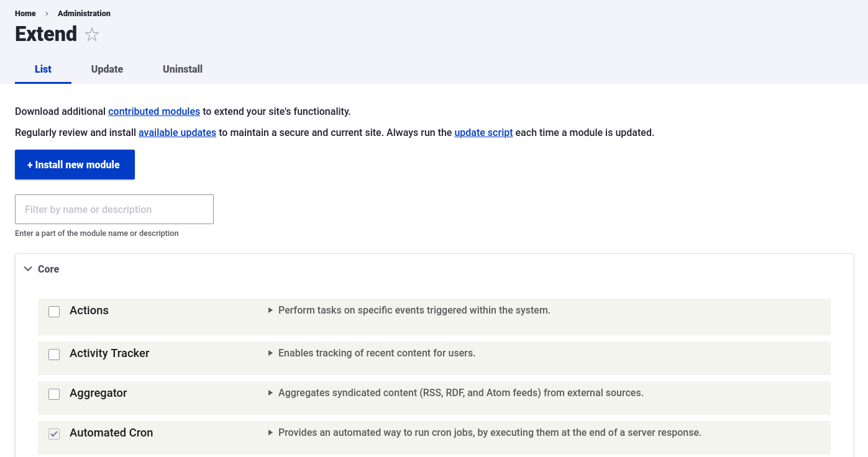The height and width of the screenshot is (457, 868).
Task: Open the update script link
Action: pos(483,133)
